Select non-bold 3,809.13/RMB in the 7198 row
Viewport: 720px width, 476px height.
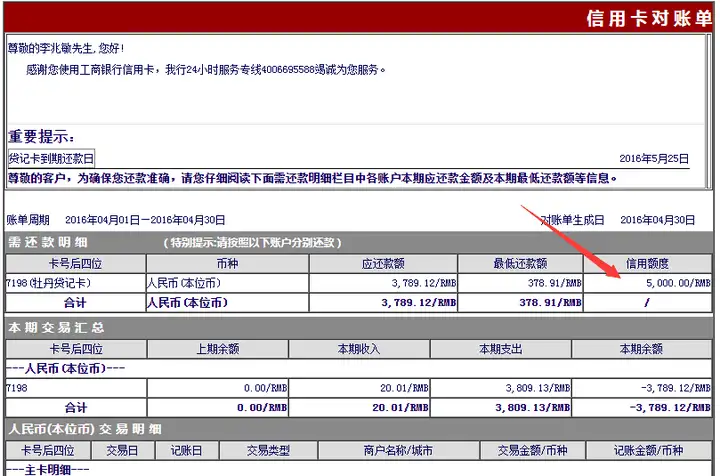pyautogui.click(x=538, y=388)
